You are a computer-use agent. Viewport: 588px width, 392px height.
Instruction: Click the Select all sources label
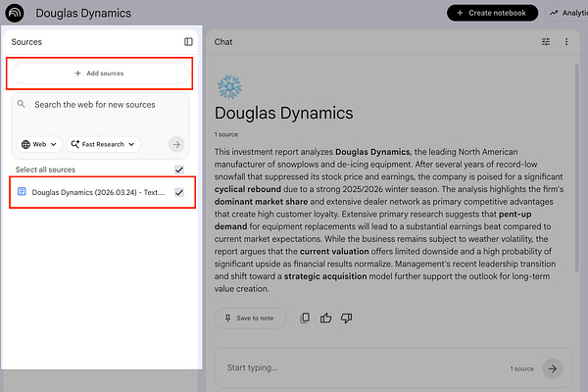point(45,170)
